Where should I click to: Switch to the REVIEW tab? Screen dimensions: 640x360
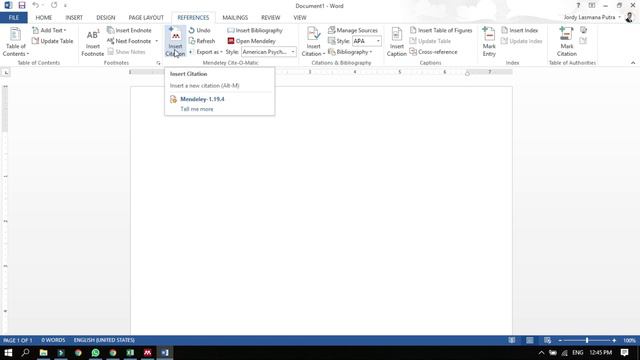click(271, 18)
